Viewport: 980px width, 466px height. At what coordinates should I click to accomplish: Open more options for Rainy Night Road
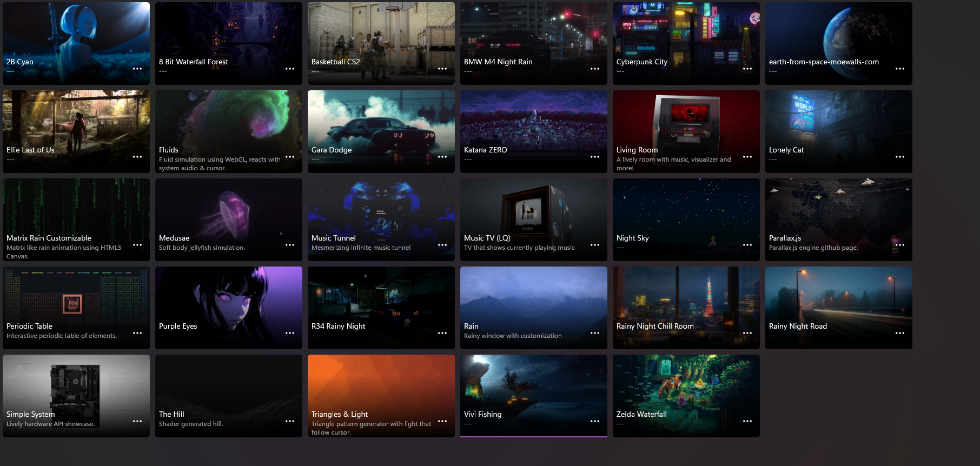pyautogui.click(x=900, y=333)
